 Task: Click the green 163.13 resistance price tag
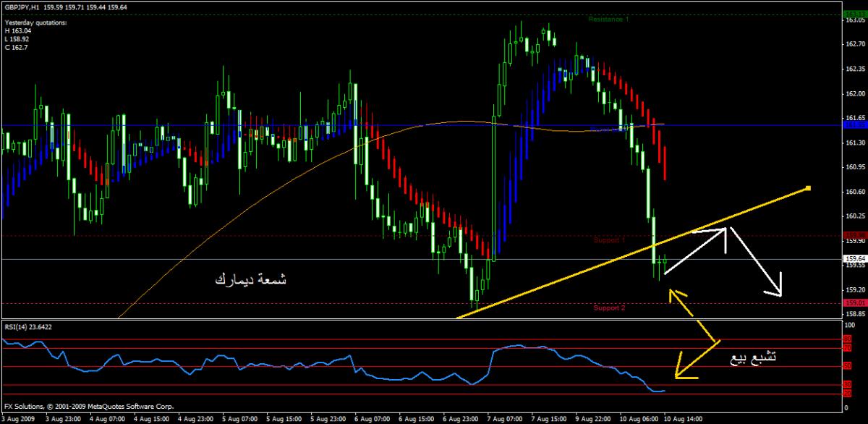854,14
